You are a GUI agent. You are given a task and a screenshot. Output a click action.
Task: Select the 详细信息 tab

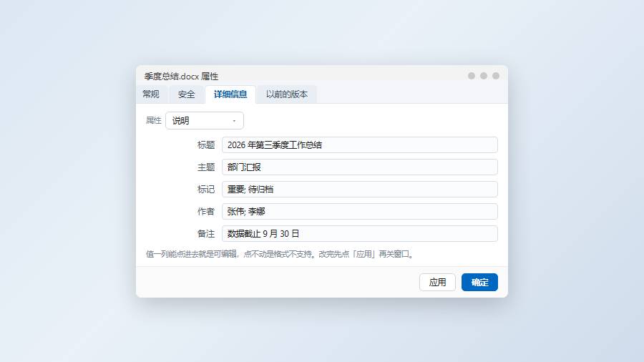[x=230, y=94]
